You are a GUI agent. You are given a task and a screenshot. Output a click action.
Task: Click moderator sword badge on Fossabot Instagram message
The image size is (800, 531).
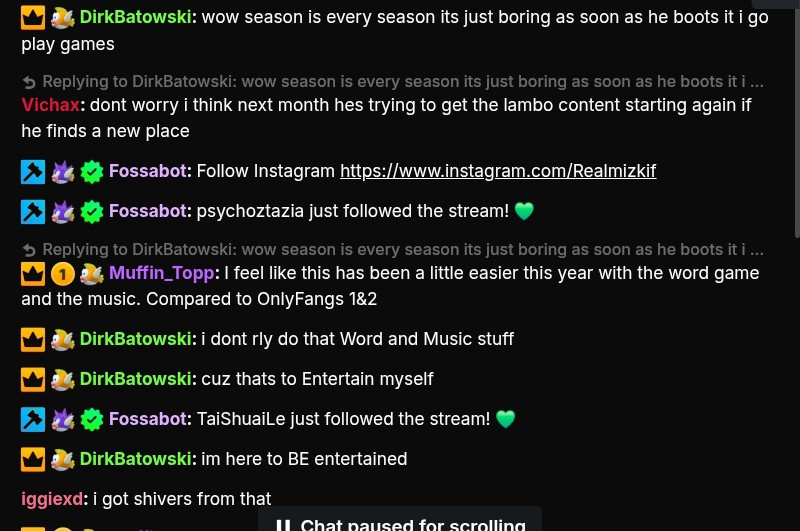pyautogui.click(x=33, y=172)
